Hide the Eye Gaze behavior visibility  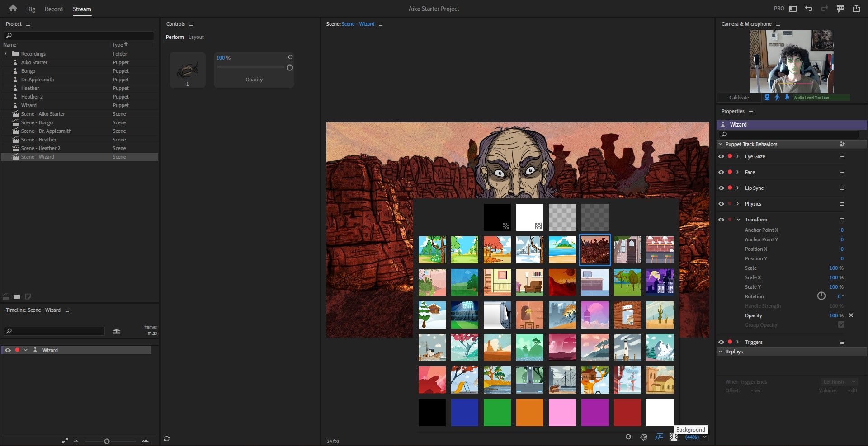721,156
